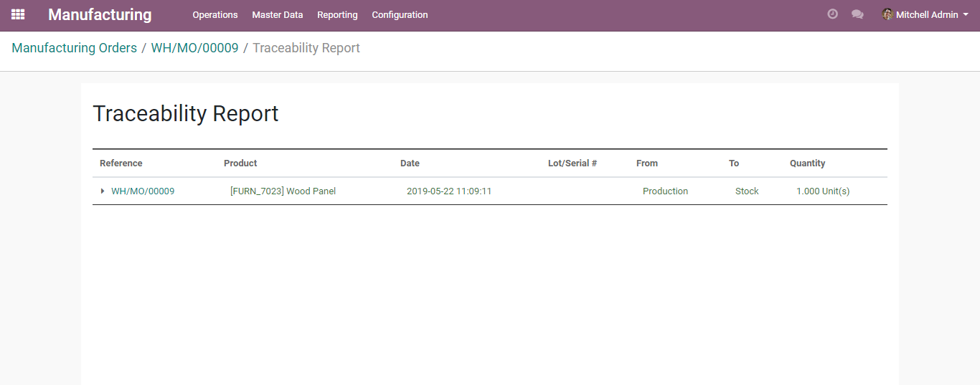Image resolution: width=980 pixels, height=385 pixels.
Task: Click the Quantity column header
Action: (808, 163)
